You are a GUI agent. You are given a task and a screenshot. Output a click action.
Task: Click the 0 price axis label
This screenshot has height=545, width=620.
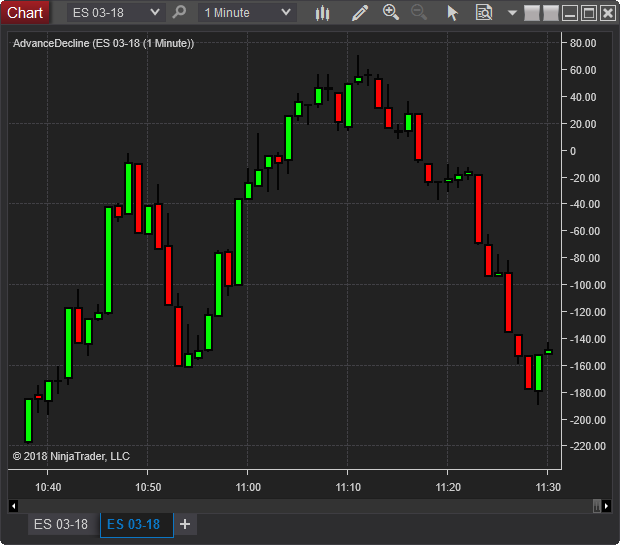click(x=573, y=151)
